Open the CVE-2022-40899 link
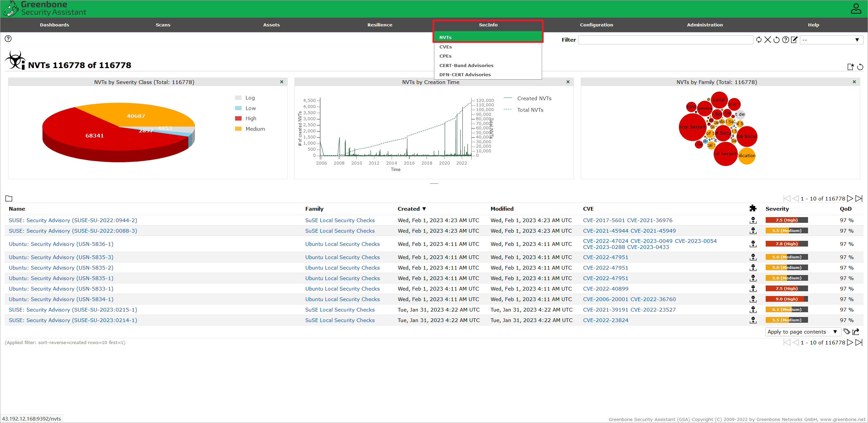 pos(605,289)
